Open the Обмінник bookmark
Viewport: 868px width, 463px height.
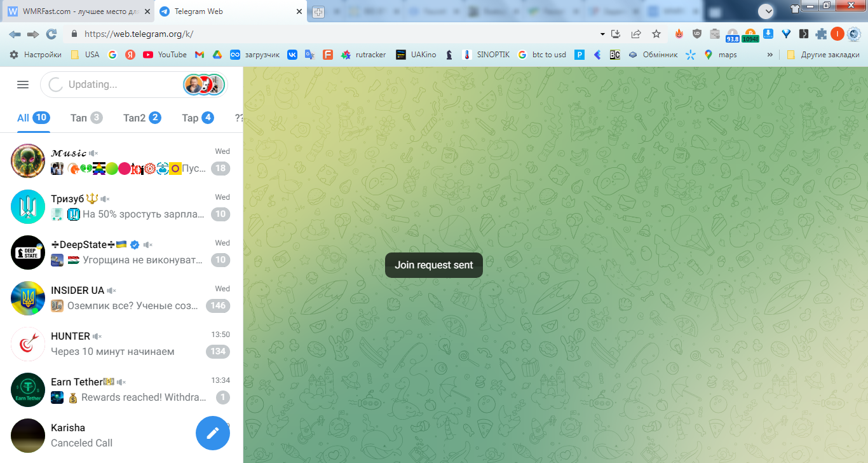click(653, 55)
